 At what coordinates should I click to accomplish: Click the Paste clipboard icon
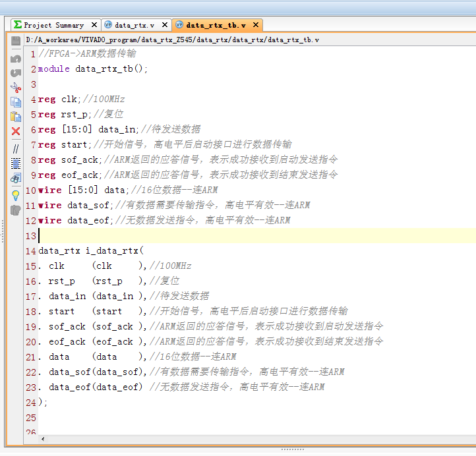[x=16, y=117]
